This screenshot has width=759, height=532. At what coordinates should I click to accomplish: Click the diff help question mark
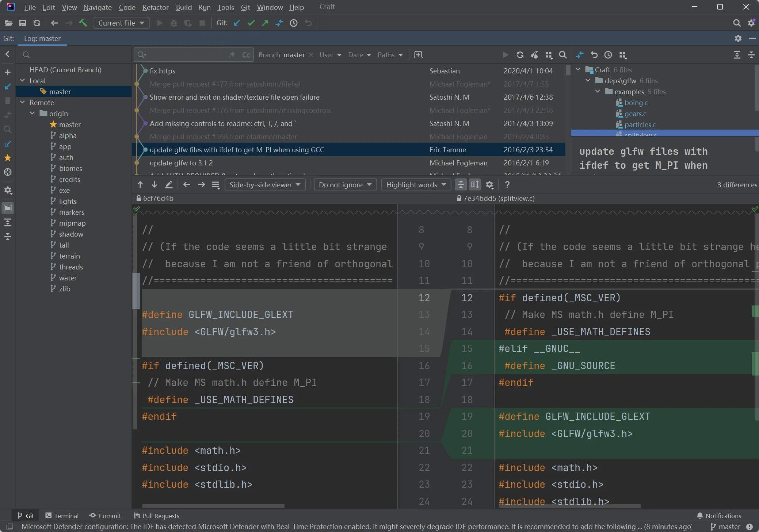coord(507,185)
